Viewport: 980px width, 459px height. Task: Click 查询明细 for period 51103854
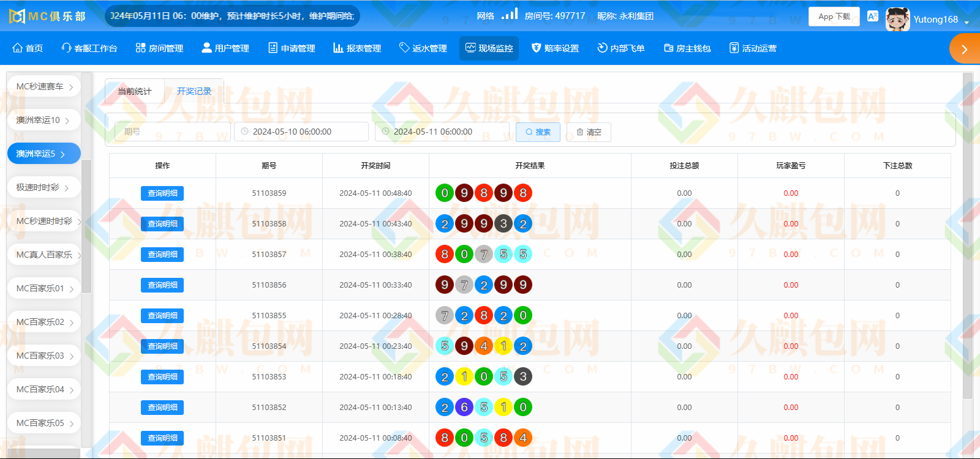point(162,346)
